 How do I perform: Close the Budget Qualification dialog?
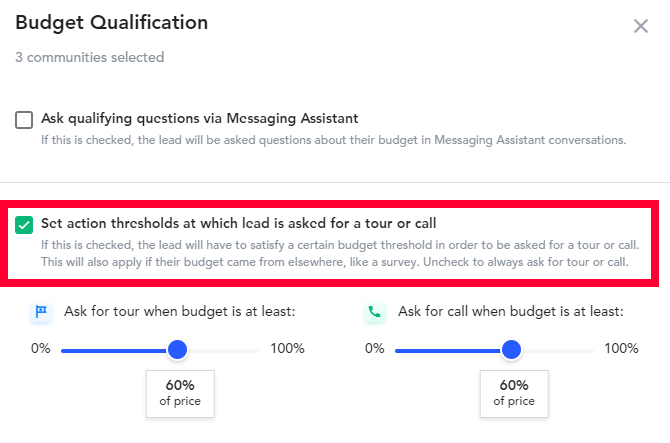[x=641, y=26]
